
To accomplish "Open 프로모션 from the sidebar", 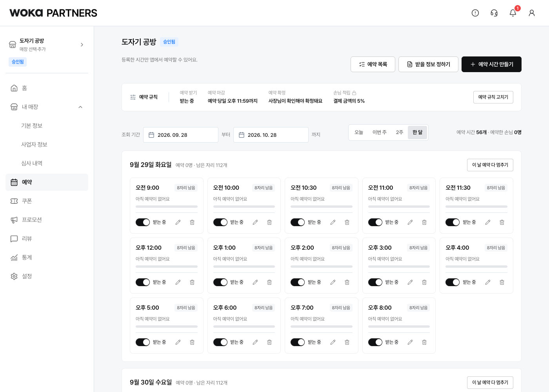I will (47, 220).
